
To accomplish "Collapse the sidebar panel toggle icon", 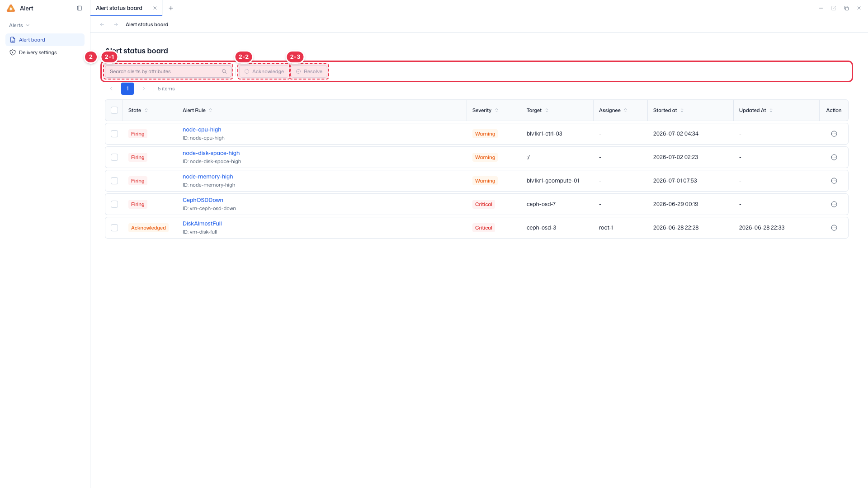I will (x=80, y=8).
